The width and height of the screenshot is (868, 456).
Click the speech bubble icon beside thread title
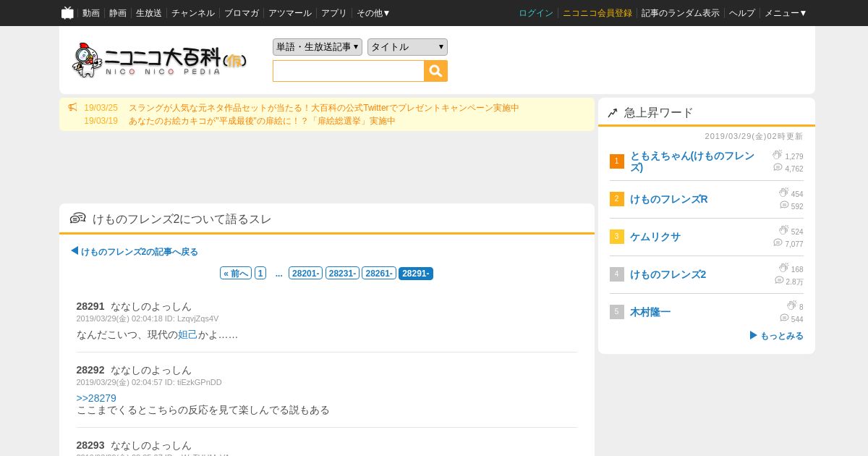pyautogui.click(x=78, y=218)
